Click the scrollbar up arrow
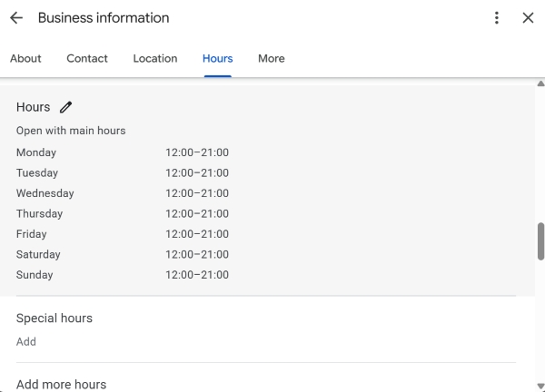545x392 pixels. (x=540, y=83)
